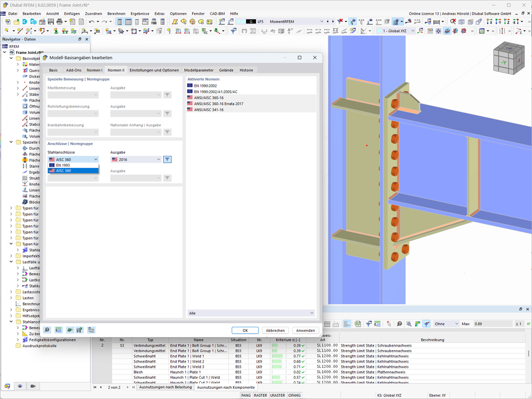The width and height of the screenshot is (532, 399).
Task: Open the Ohne dropdown in results toolbar
Action: [446, 324]
